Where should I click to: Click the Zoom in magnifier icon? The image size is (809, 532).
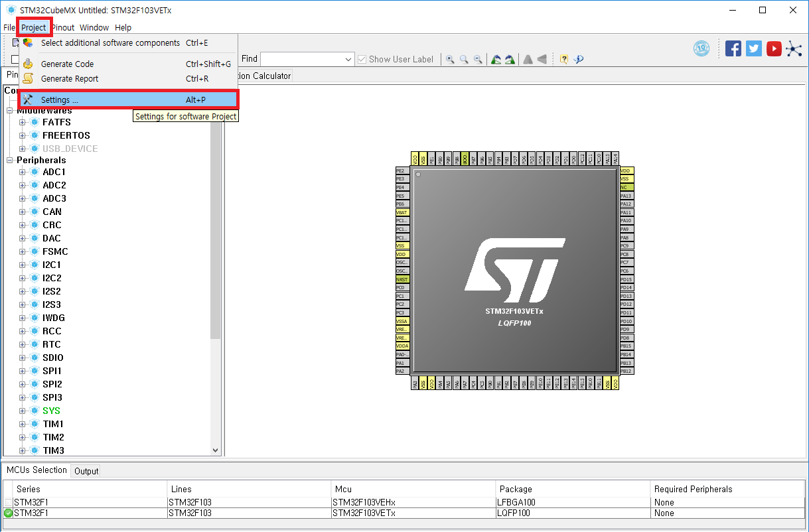click(450, 59)
